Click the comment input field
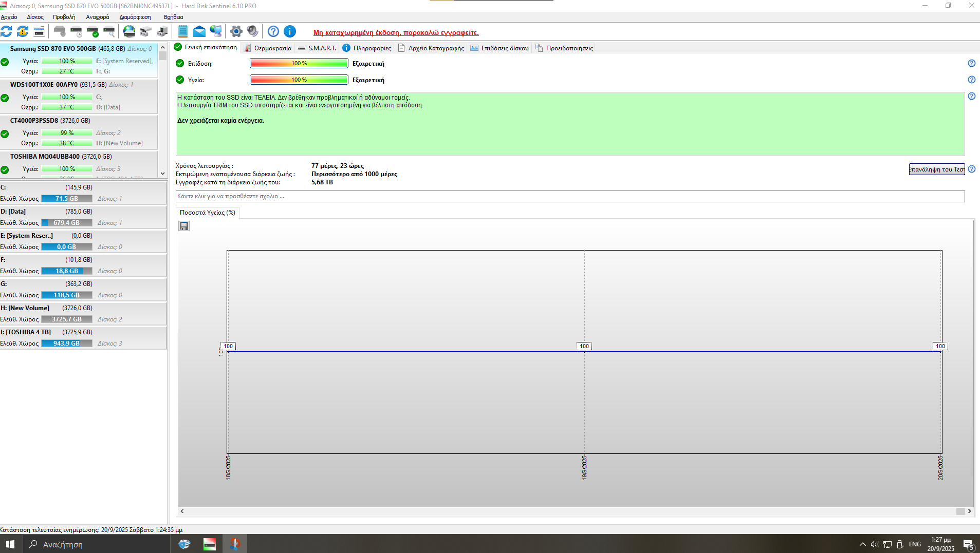This screenshot has width=980, height=553. tap(570, 196)
